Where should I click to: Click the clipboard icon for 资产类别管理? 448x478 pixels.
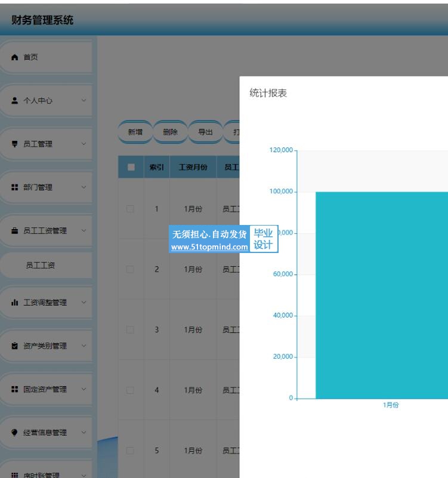[x=15, y=346]
